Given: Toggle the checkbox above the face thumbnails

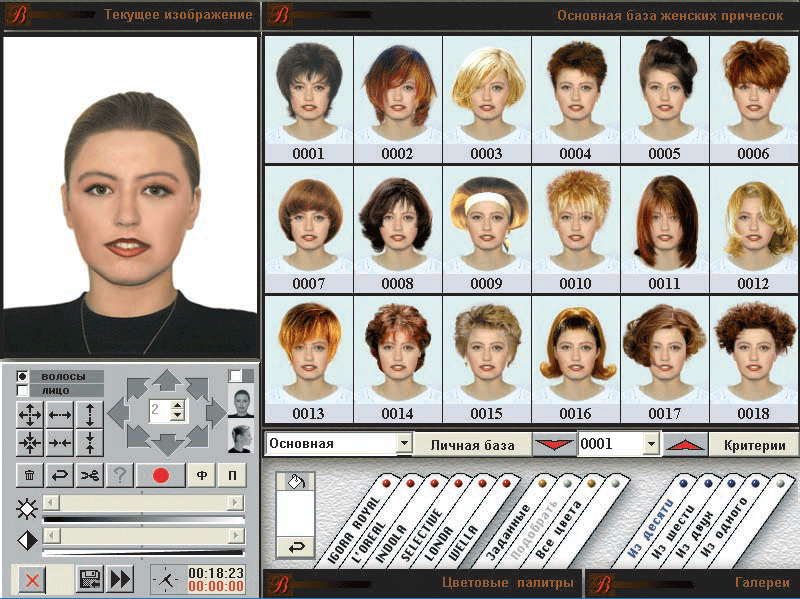Looking at the screenshot, I should [235, 376].
